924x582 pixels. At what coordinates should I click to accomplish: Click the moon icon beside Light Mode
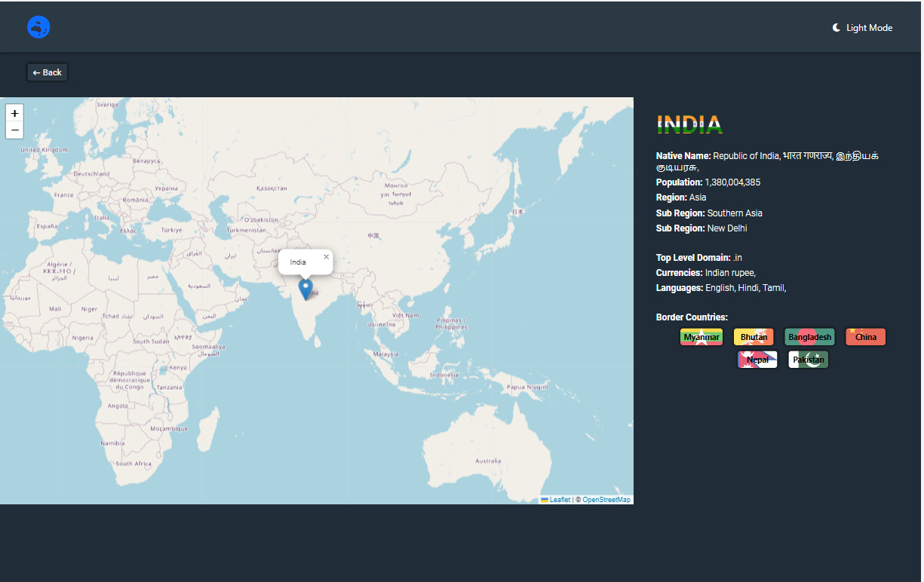835,27
